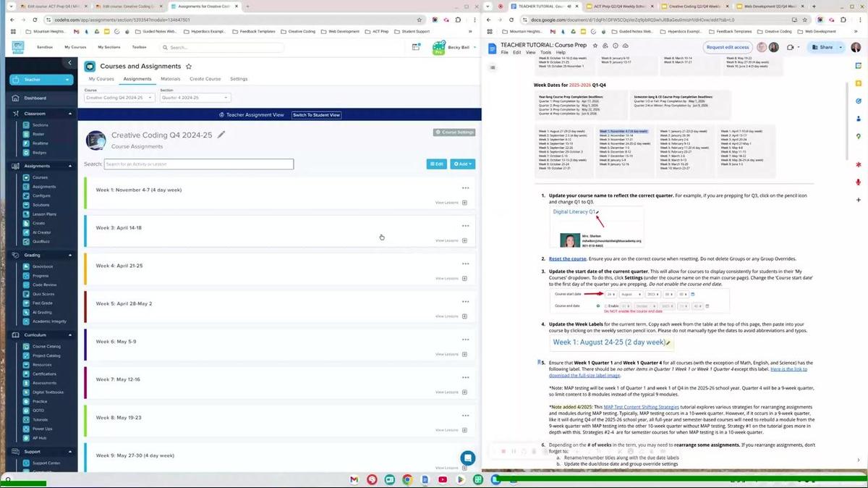Open the Gmail icon in the taskbar

click(x=354, y=479)
